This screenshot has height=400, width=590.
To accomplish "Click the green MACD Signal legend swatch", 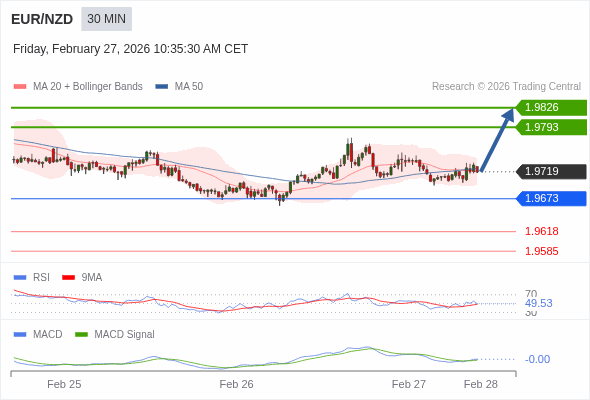I will coord(81,335).
